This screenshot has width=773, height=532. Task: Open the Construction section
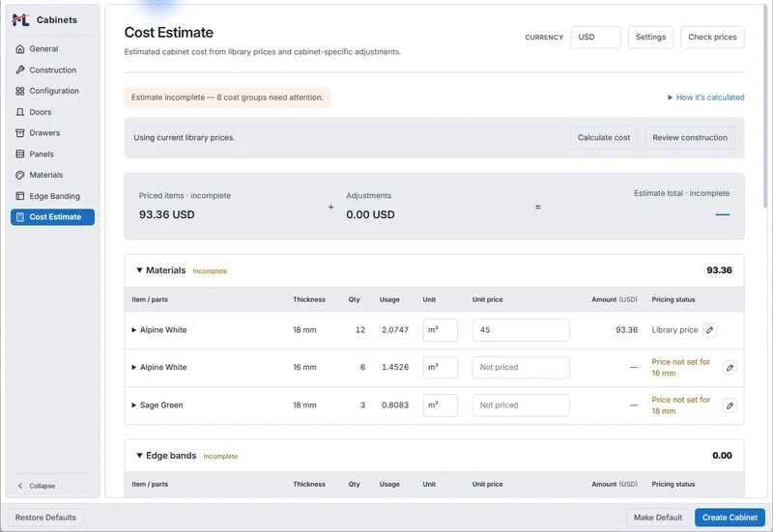click(52, 70)
